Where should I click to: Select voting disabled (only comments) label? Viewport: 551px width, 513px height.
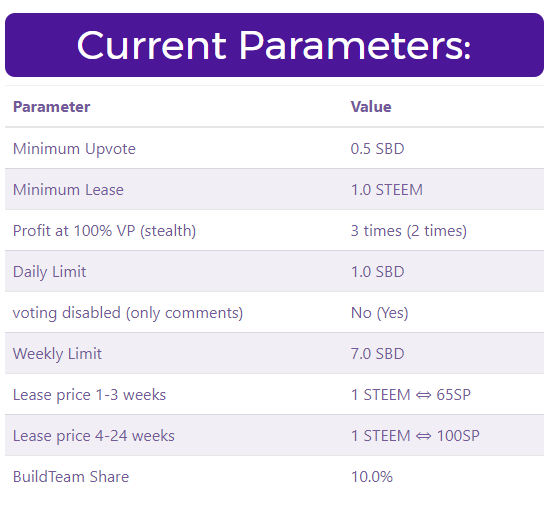click(128, 313)
